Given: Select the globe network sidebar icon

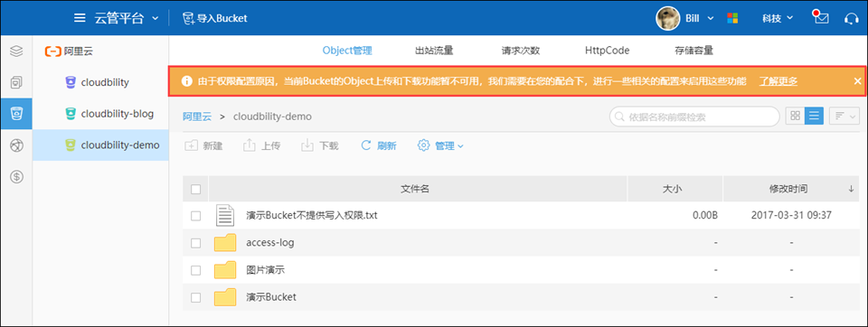Looking at the screenshot, I should tap(16, 145).
